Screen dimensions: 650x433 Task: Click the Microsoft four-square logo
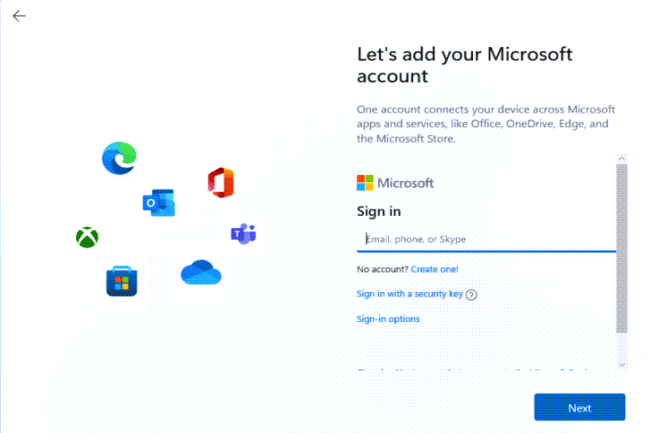pyautogui.click(x=365, y=183)
